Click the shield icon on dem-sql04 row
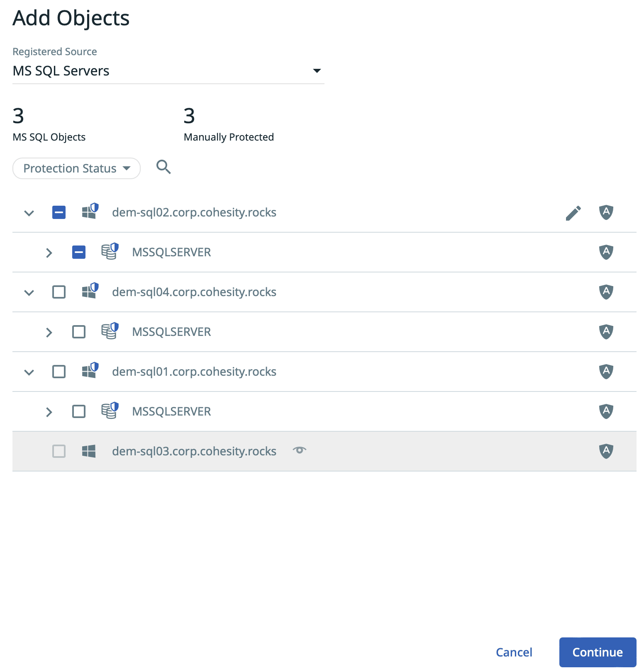Viewport: 644px width, 671px height. [x=606, y=292]
